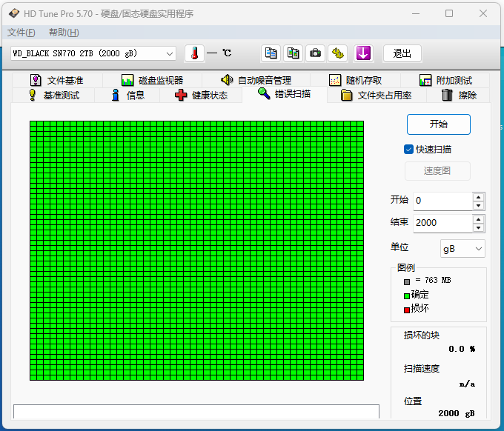504x431 pixels.
Task: Open the 磁盘监视器 tab
Action: click(152, 80)
